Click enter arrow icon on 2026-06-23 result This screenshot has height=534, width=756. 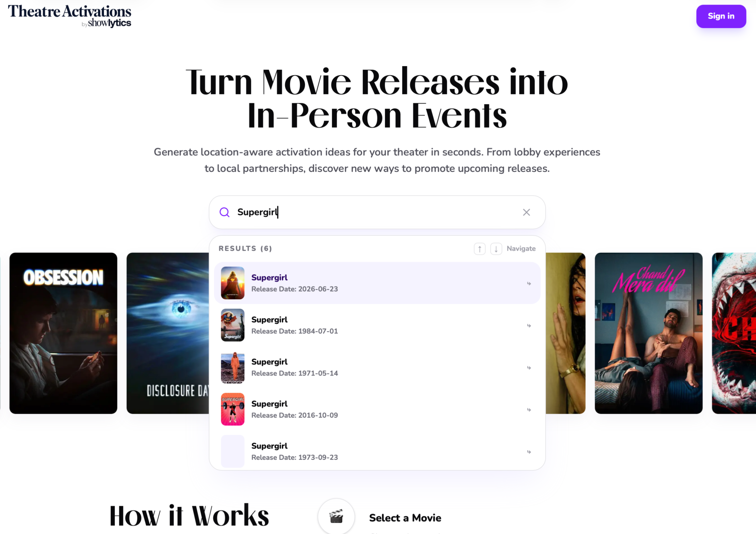click(529, 284)
